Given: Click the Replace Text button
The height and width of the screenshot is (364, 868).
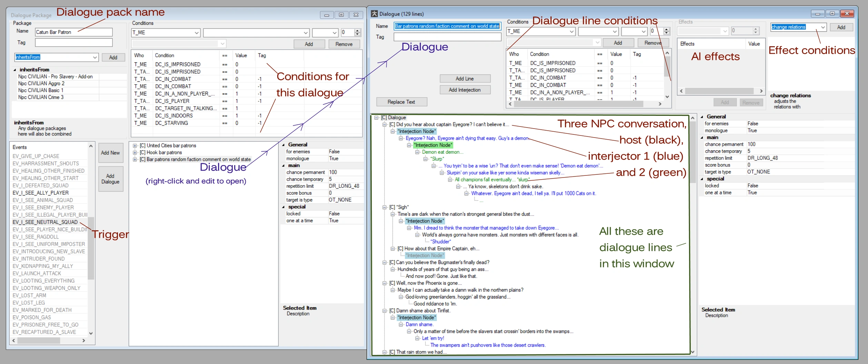Looking at the screenshot, I should (401, 102).
